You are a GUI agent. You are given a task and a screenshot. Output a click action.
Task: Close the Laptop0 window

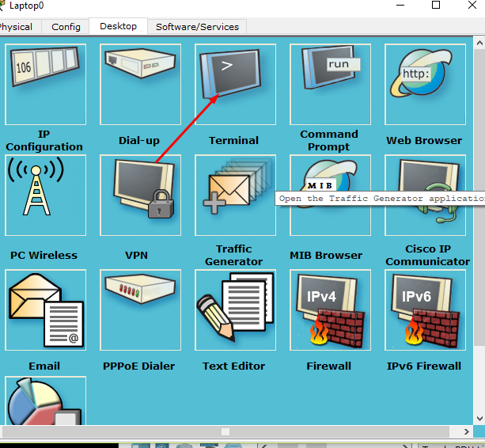click(x=472, y=5)
